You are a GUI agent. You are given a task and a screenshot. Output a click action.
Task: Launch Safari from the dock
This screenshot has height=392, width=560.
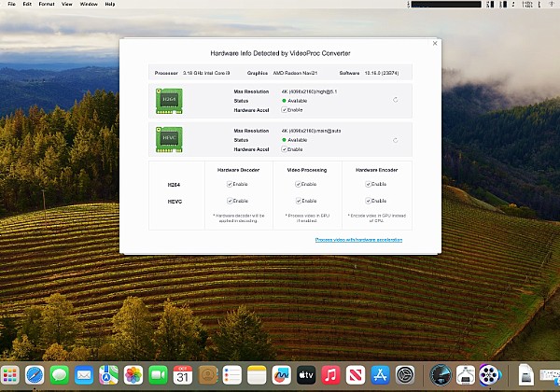[35, 375]
